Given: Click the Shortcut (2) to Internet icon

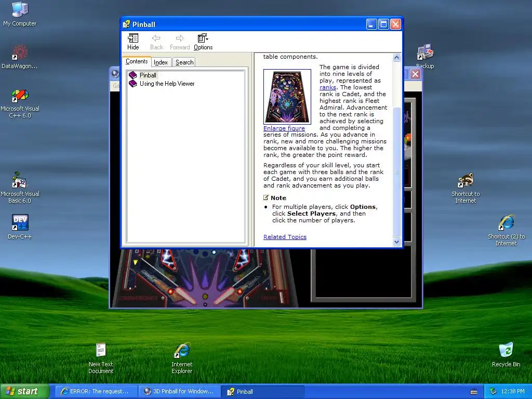Looking at the screenshot, I should click(506, 230).
